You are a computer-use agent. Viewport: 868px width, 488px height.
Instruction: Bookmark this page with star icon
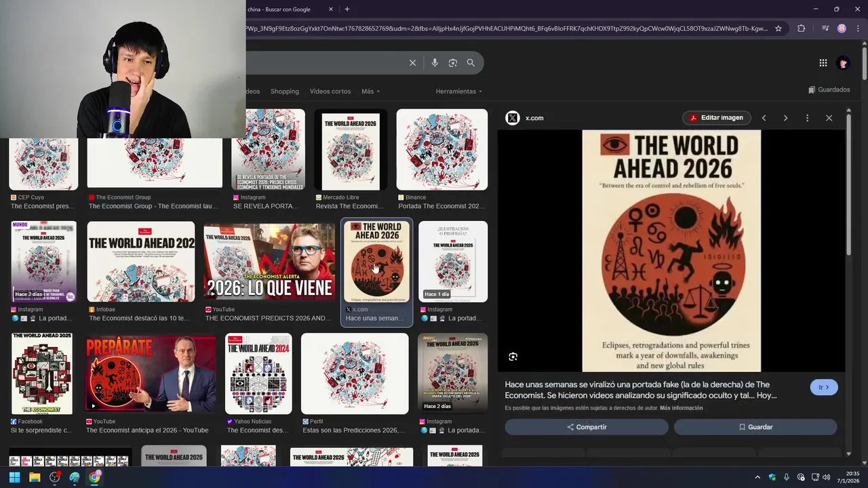778,28
